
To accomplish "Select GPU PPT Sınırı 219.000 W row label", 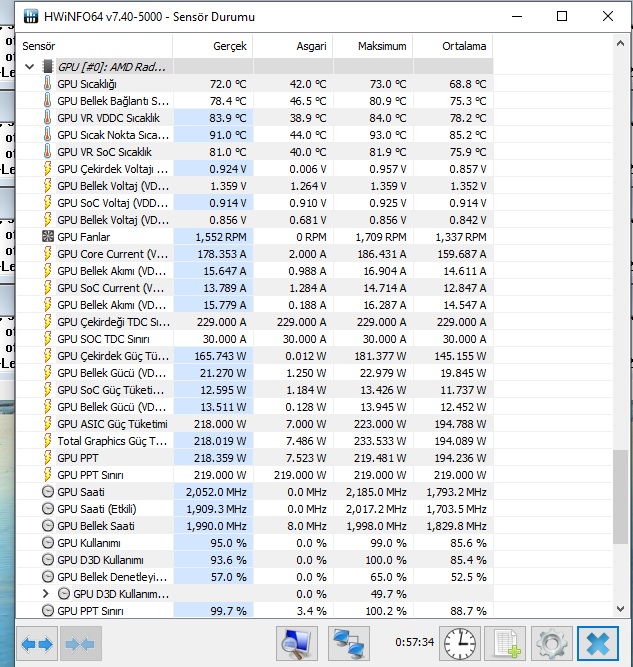I will (x=90, y=475).
